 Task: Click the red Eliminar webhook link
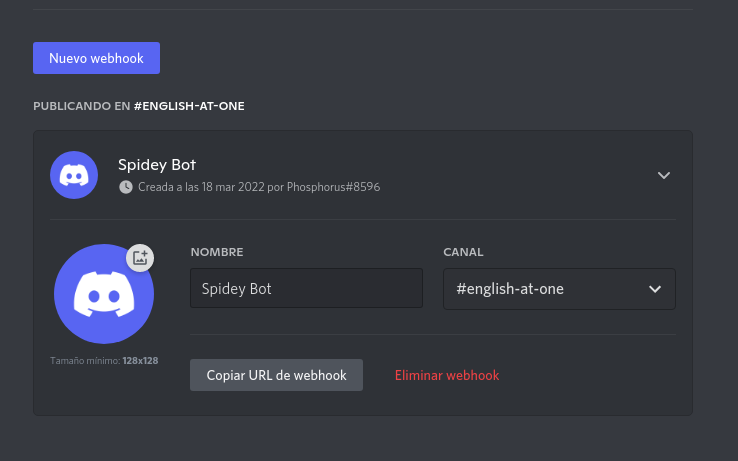[447, 375]
